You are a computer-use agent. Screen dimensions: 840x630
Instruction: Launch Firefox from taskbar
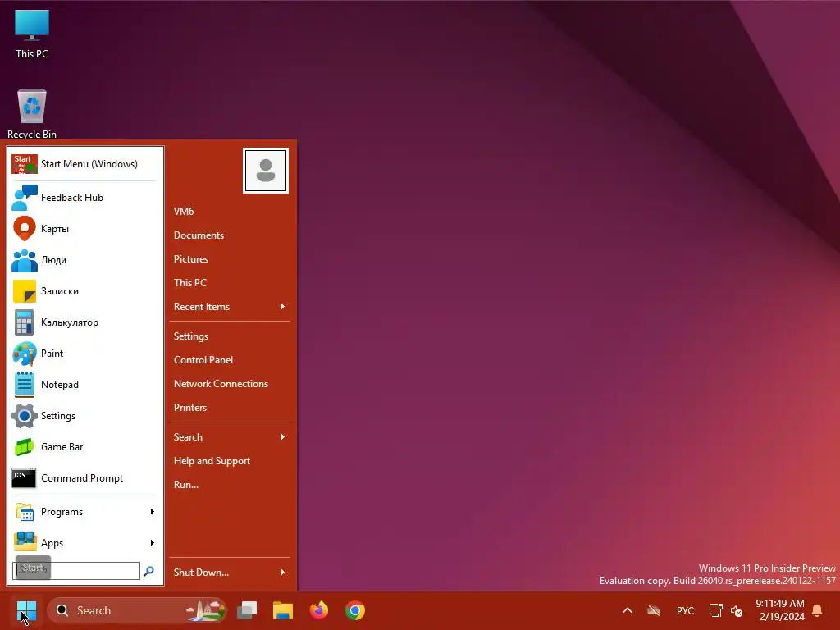click(319, 610)
